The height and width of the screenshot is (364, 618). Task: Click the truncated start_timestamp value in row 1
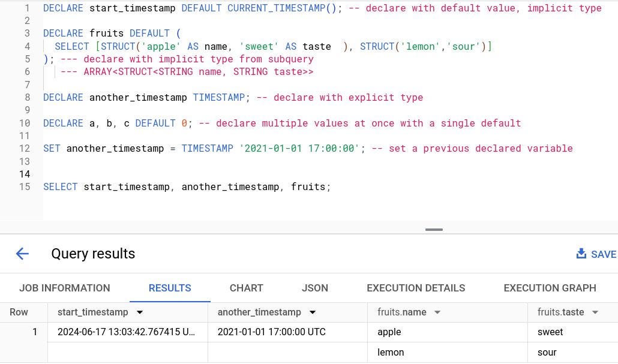point(126,332)
